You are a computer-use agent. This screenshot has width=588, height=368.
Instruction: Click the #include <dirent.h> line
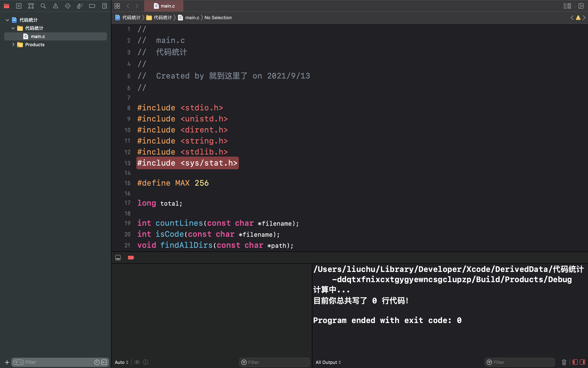[183, 130]
